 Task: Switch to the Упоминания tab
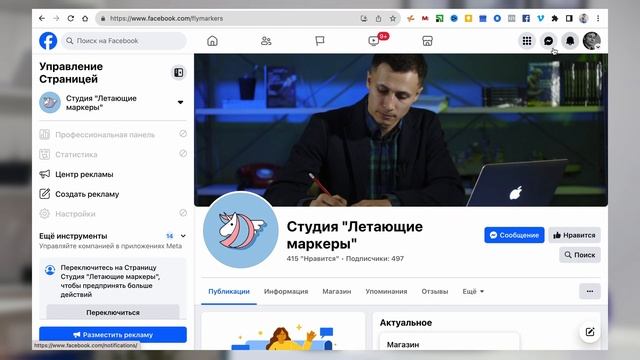point(386,291)
